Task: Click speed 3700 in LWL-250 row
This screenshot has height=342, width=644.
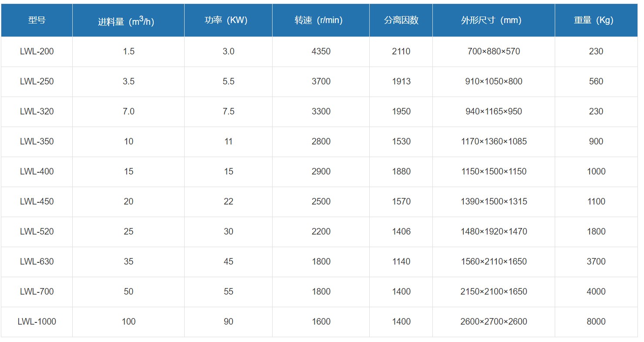Action: (x=321, y=81)
